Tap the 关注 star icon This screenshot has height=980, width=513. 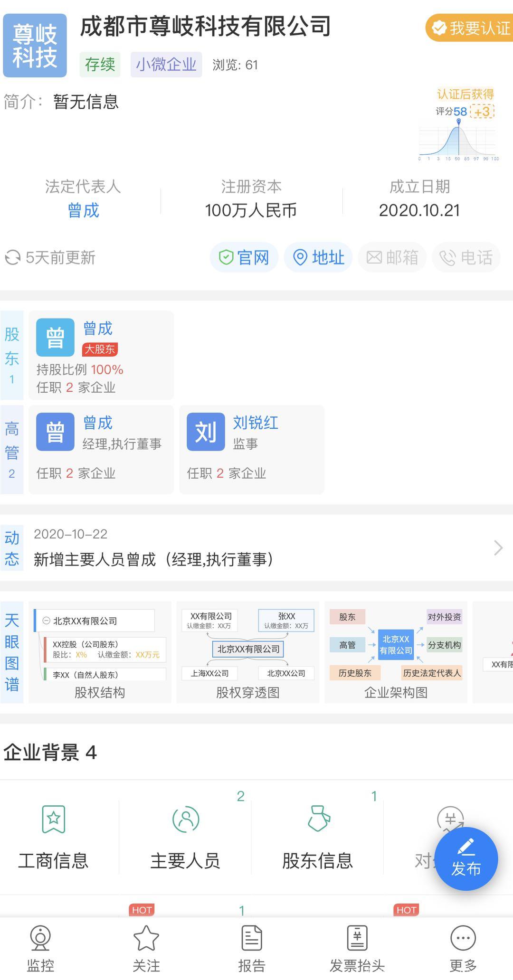pos(146,938)
